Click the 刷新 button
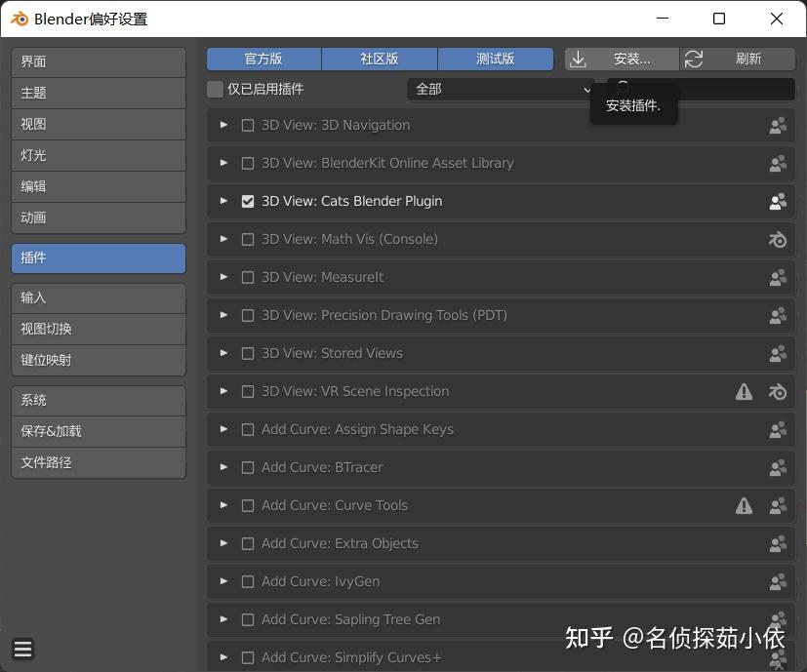The image size is (807, 672). pyautogui.click(x=748, y=59)
